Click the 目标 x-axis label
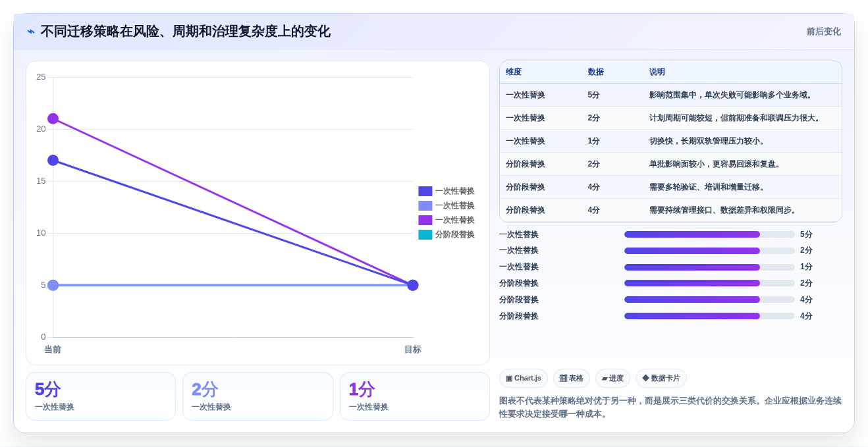The height and width of the screenshot is (447, 868). pos(413,350)
